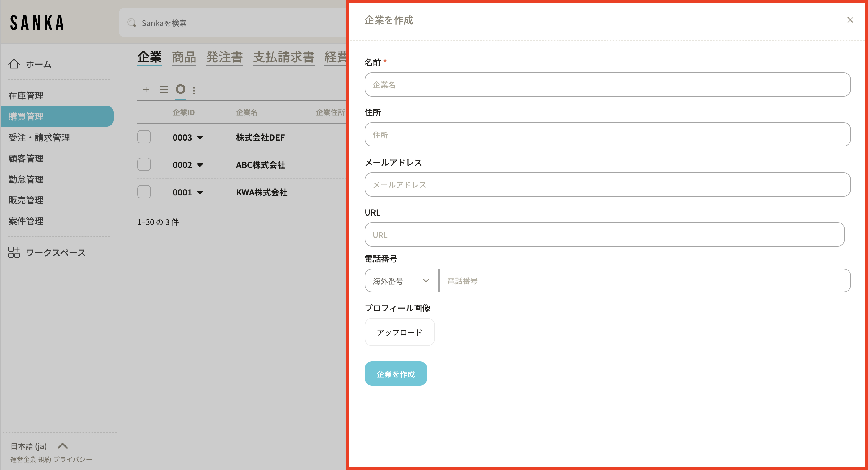Check the box for company 0003
Viewport: 868px width, 470px height.
click(144, 137)
